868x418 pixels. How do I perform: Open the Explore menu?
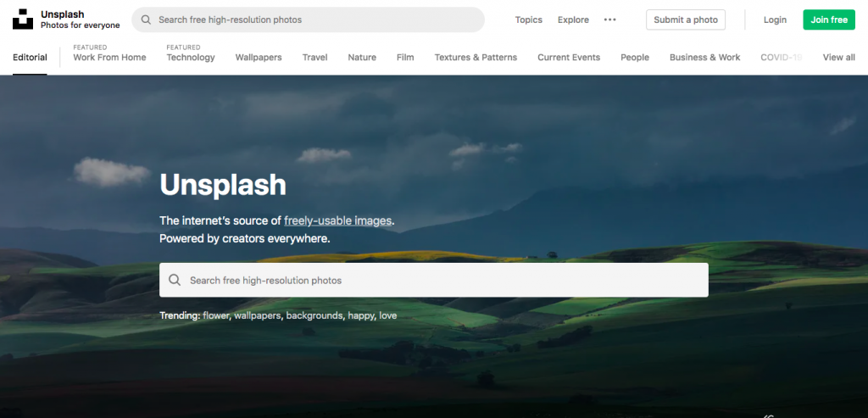573,20
